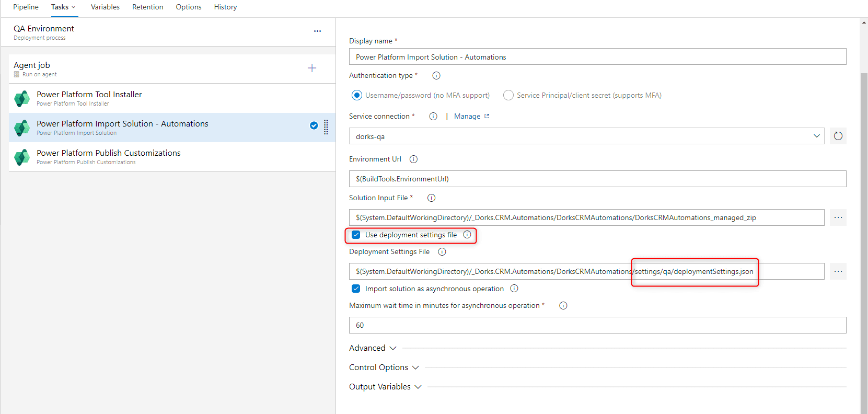Switch to Tasks tab
Viewport: 868px width, 414px height.
[x=60, y=7]
